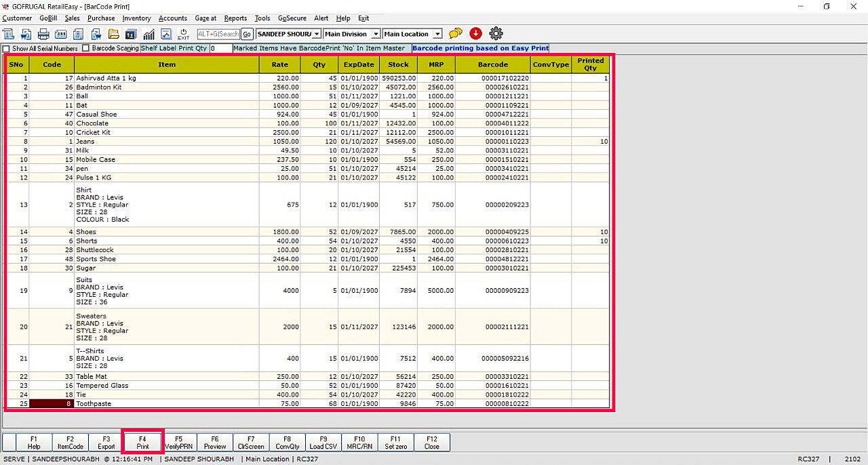
Task: Open the yellow chat bubbles icon
Action: point(456,33)
